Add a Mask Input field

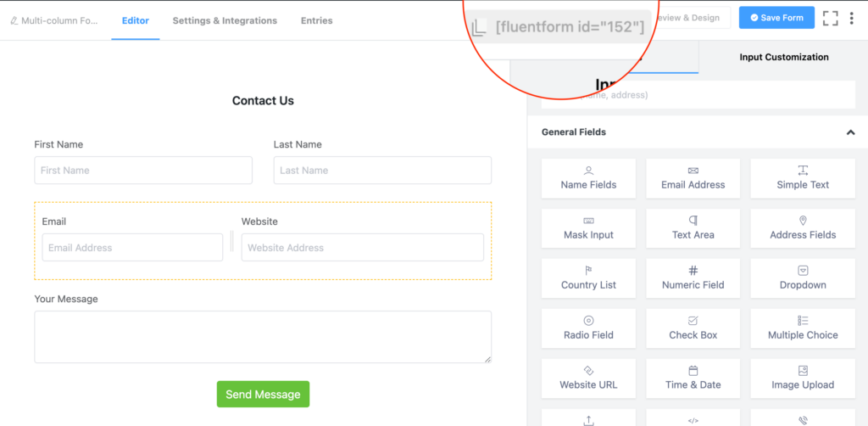(x=588, y=228)
